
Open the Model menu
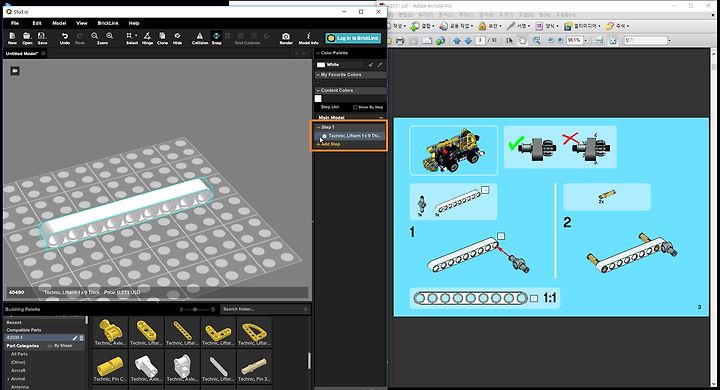pos(59,23)
